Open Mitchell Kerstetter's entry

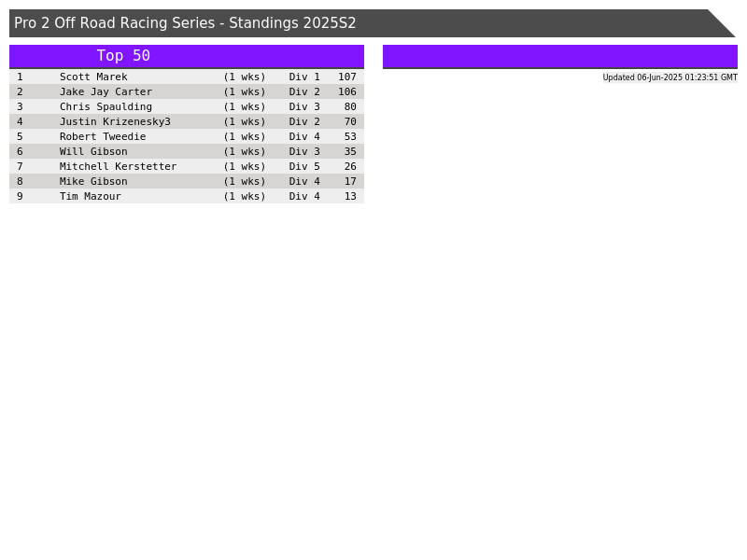[x=118, y=167]
